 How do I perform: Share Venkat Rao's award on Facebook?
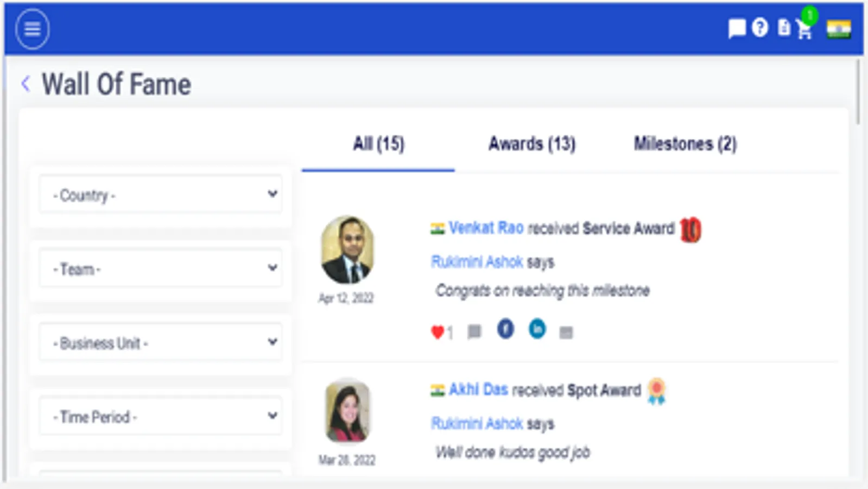click(x=505, y=329)
